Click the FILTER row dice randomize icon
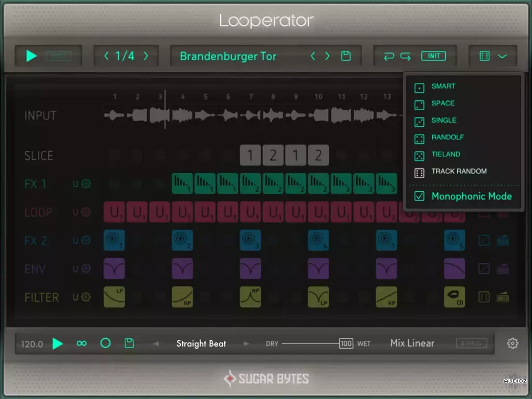The width and height of the screenshot is (532, 399). click(x=484, y=297)
